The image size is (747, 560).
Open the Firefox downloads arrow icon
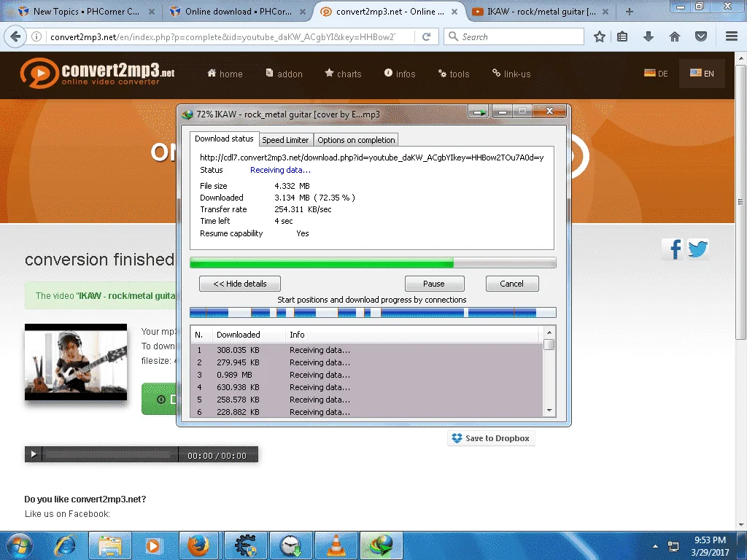649,36
